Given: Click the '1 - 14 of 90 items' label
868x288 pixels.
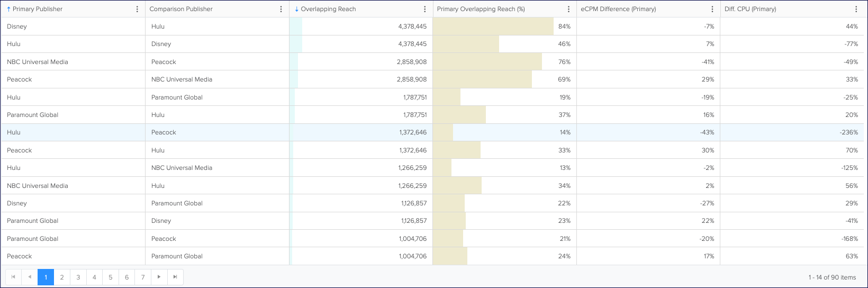Looking at the screenshot, I should [x=832, y=277].
